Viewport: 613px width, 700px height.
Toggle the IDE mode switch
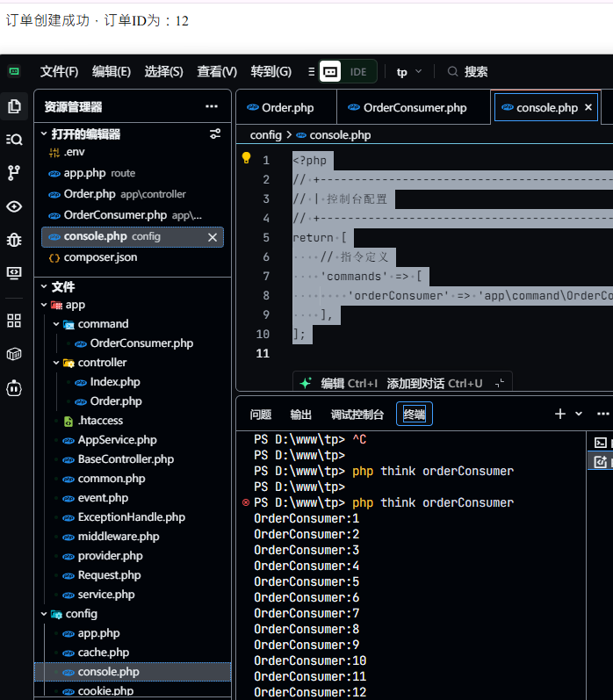pos(348,72)
